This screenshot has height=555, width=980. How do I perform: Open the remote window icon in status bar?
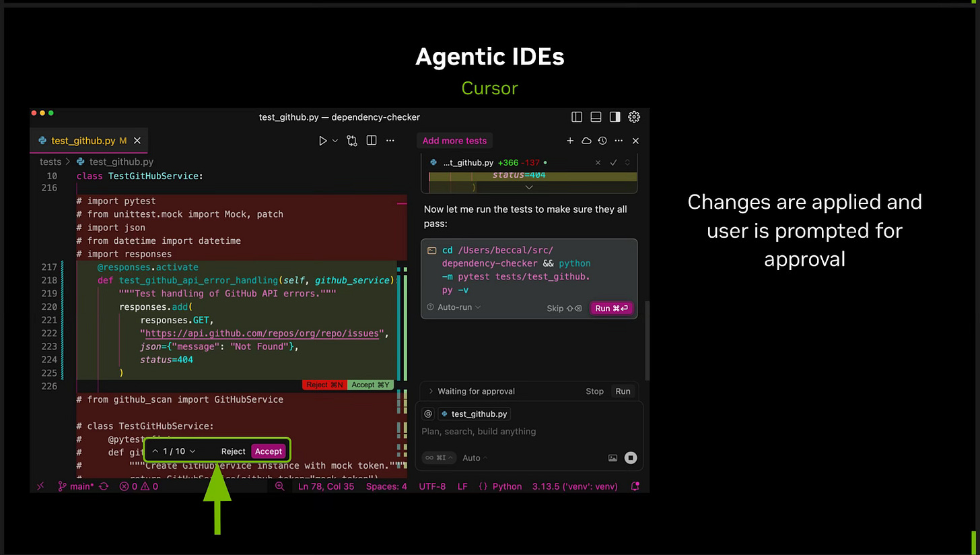[x=40, y=486]
